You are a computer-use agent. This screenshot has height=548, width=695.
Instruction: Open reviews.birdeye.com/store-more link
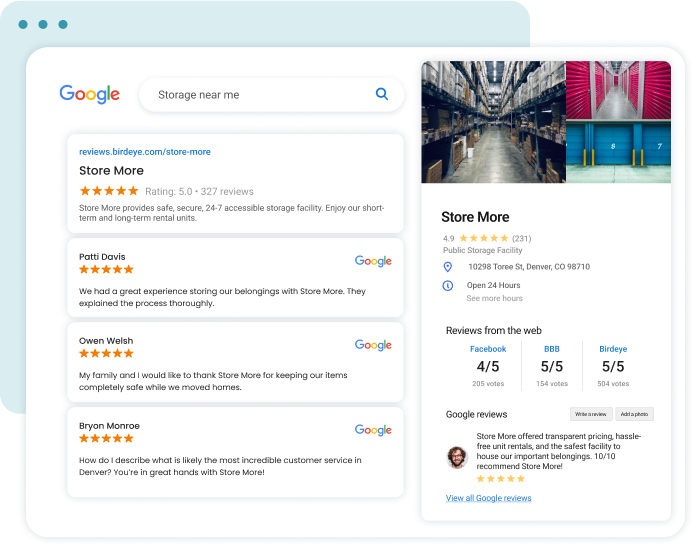pyautogui.click(x=145, y=152)
